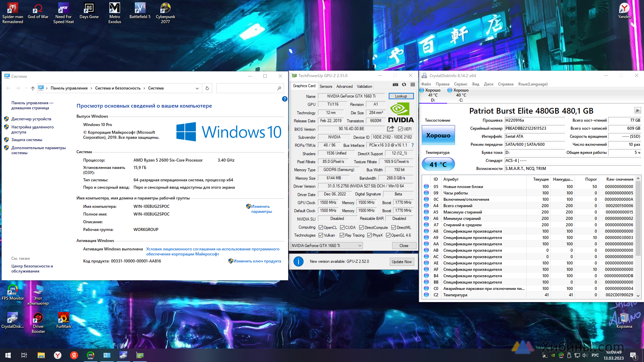644x362 pixels.
Task: Click the GPU-Z refresh/reset icon
Action: [x=404, y=86]
